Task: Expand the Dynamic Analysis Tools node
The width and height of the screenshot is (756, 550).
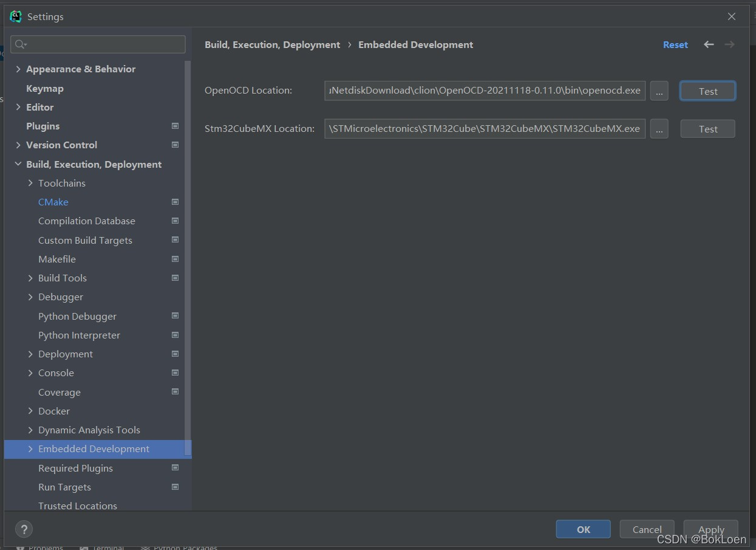Action: click(x=30, y=430)
